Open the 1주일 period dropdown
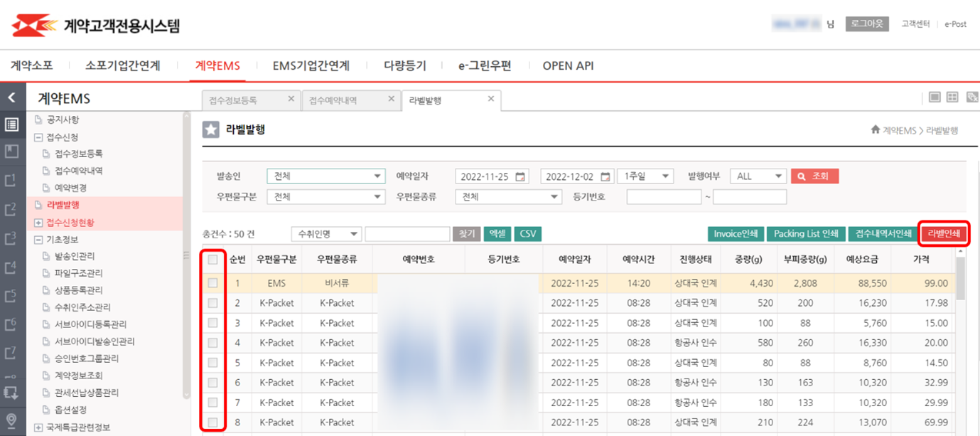The height and width of the screenshot is (436, 980). pos(645,176)
